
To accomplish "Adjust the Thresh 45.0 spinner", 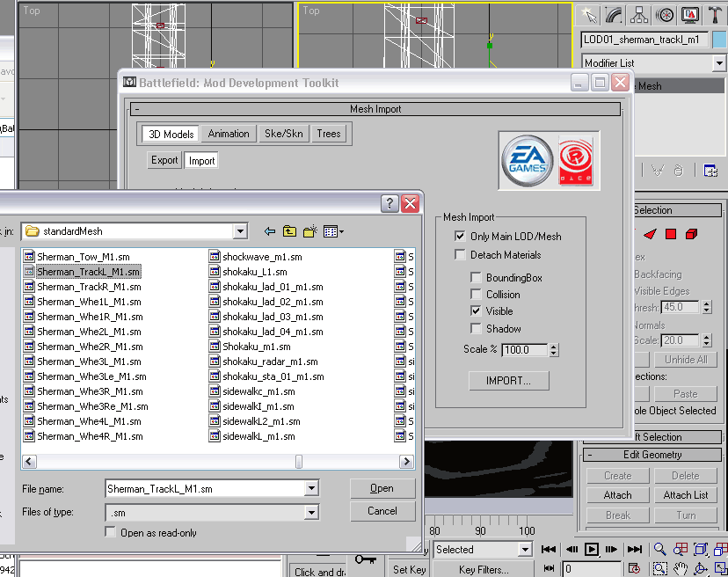I will click(x=707, y=307).
